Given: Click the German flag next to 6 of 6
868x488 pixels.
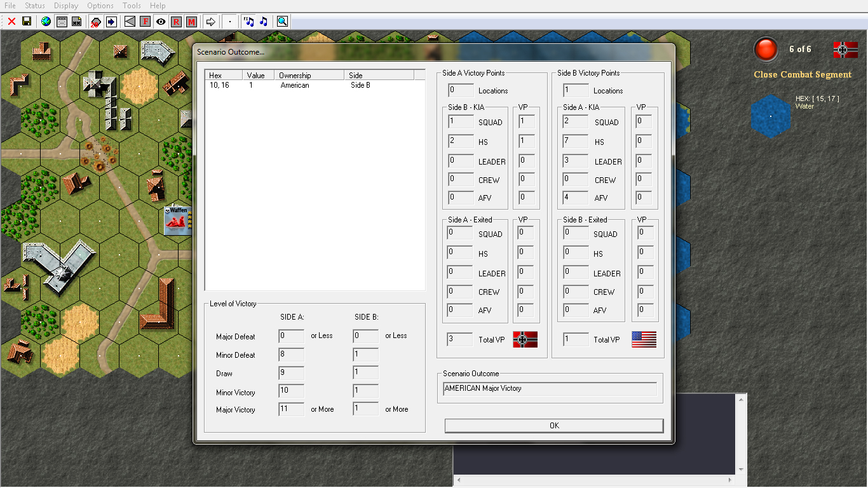Looking at the screenshot, I should pyautogui.click(x=845, y=50).
